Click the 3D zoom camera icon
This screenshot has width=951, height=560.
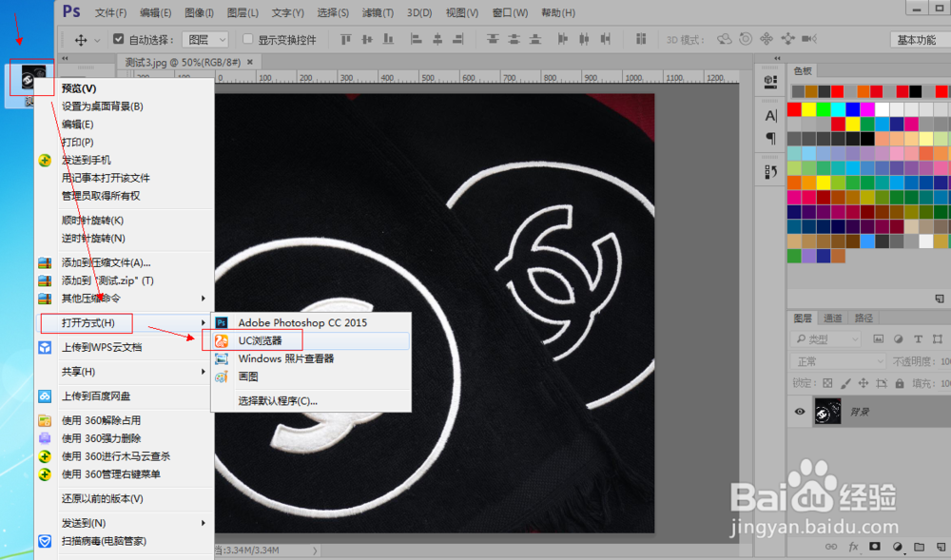pos(809,39)
